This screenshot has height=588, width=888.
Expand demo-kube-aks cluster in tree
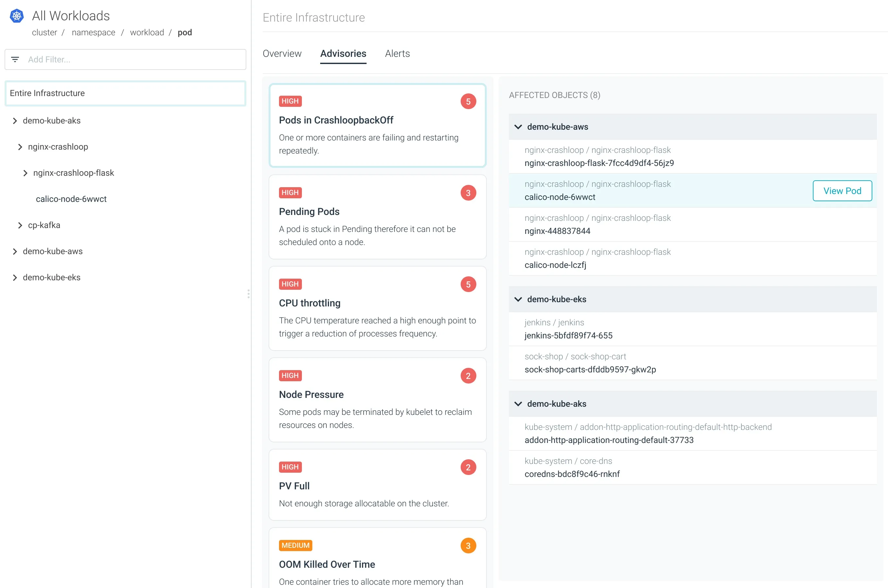[15, 121]
